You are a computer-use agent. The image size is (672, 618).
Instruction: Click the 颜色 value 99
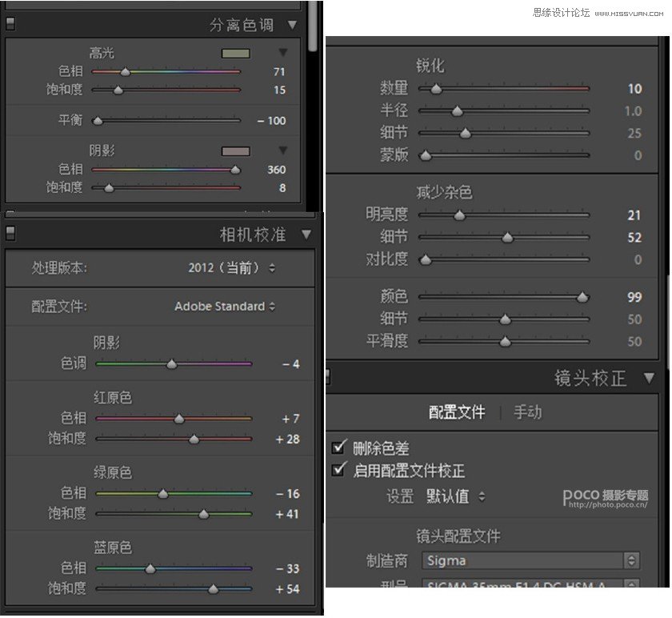[x=634, y=297]
